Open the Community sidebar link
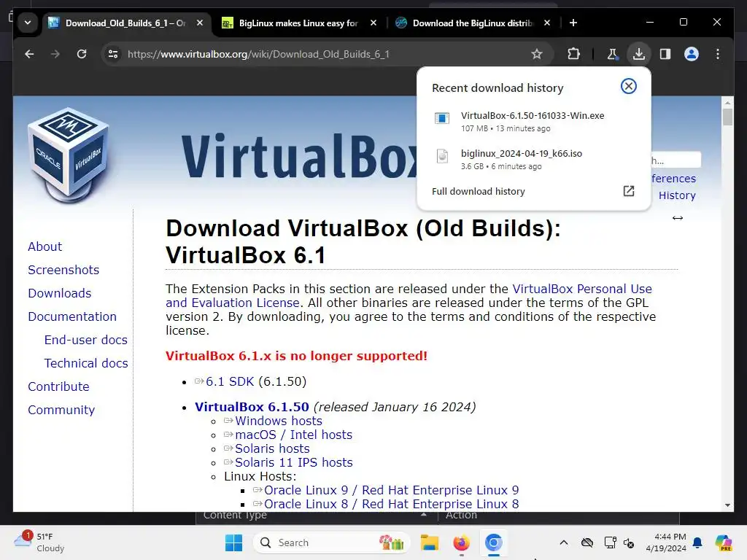 click(61, 410)
